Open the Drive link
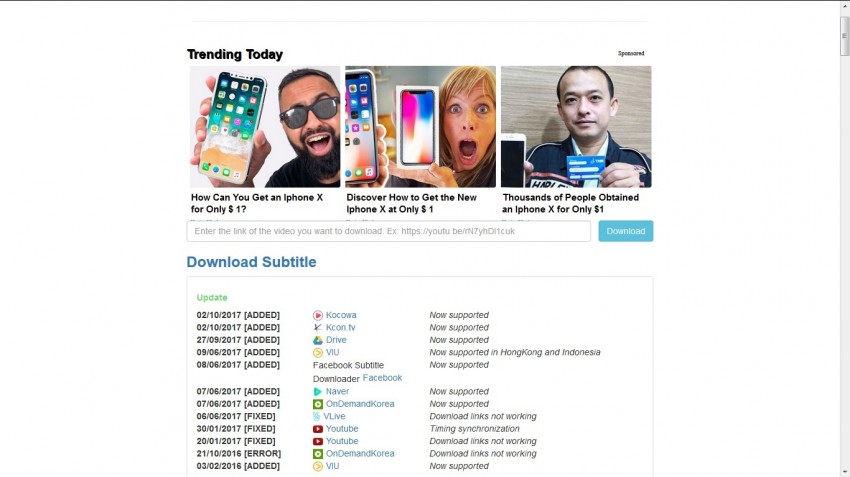Screen dimensions: 850x477 tap(336, 340)
